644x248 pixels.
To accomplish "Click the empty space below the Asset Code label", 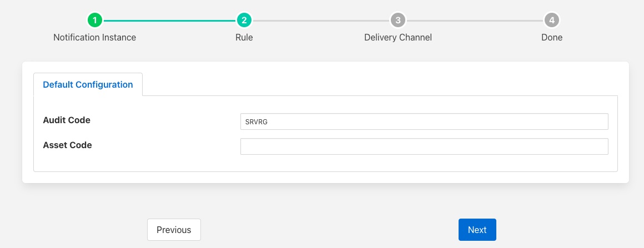I will [x=111, y=163].
